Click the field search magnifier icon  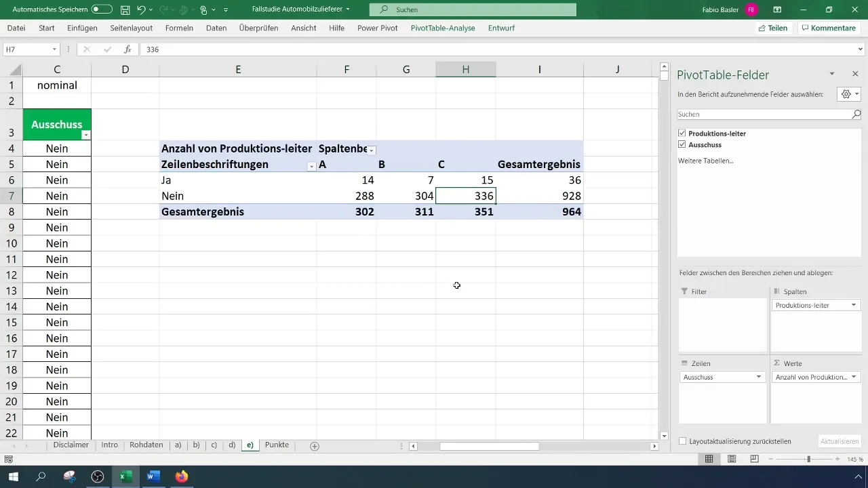[x=856, y=115]
